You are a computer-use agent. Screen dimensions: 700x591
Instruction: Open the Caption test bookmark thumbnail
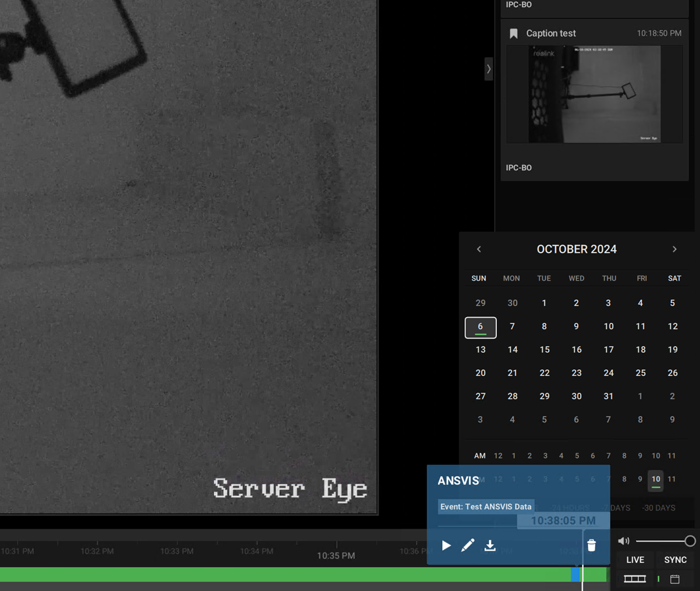pyautogui.click(x=594, y=94)
